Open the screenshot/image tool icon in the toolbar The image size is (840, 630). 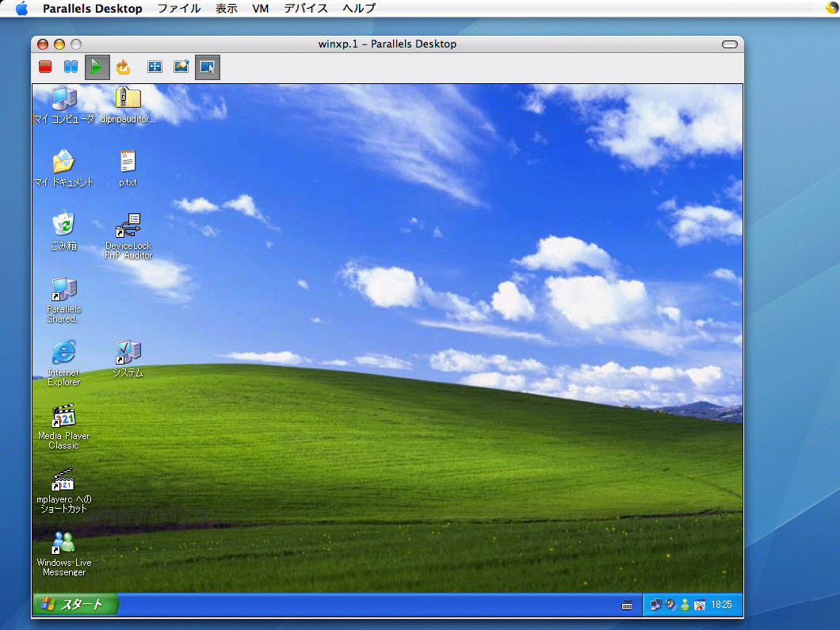click(181, 67)
